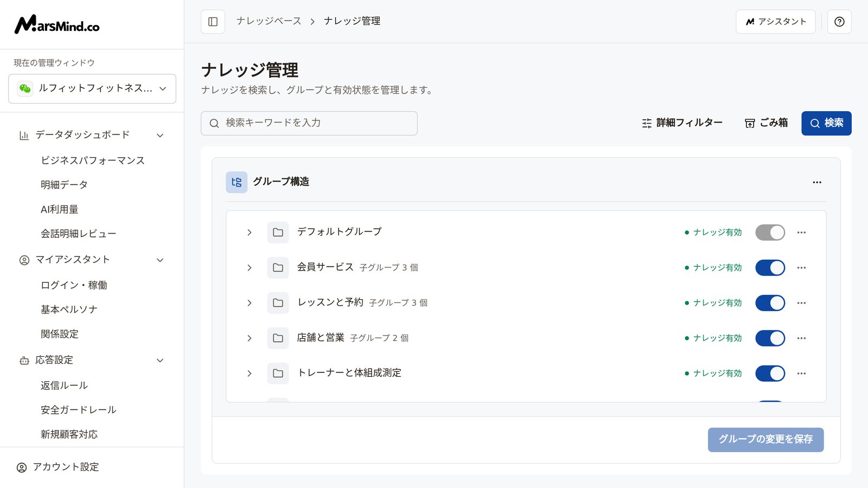Click the MarsMind.co logo

[x=57, y=24]
